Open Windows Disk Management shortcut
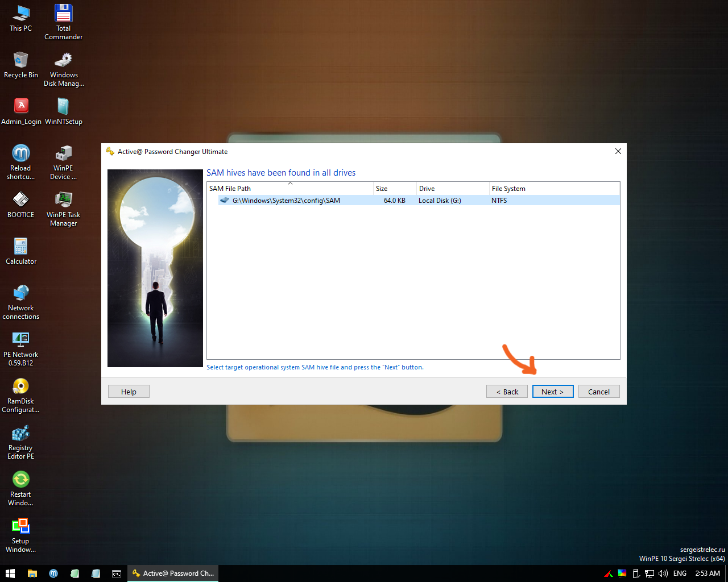This screenshot has width=728, height=582. (64, 69)
